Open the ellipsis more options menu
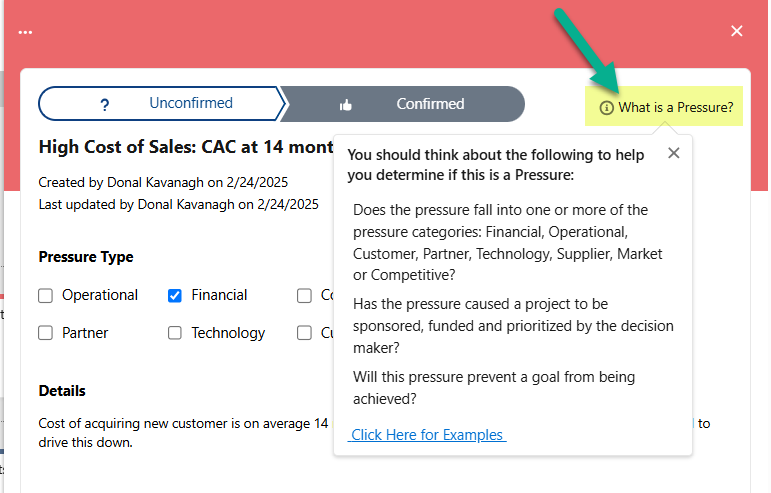Viewport: 771px width, 493px height. coord(25,32)
